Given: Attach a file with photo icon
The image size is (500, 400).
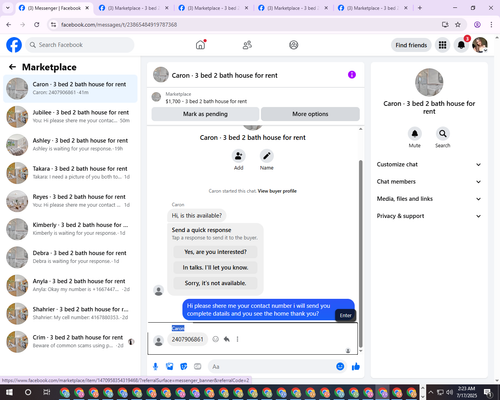Looking at the screenshot, I should (169, 367).
